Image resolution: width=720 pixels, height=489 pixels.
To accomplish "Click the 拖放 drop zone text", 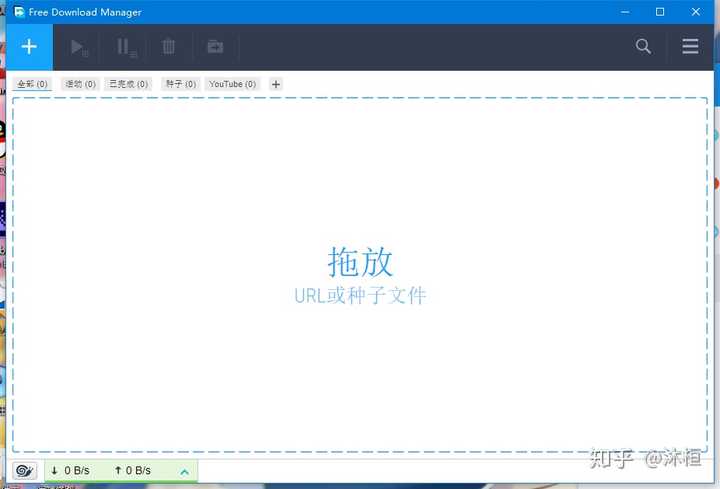I will tap(360, 262).
